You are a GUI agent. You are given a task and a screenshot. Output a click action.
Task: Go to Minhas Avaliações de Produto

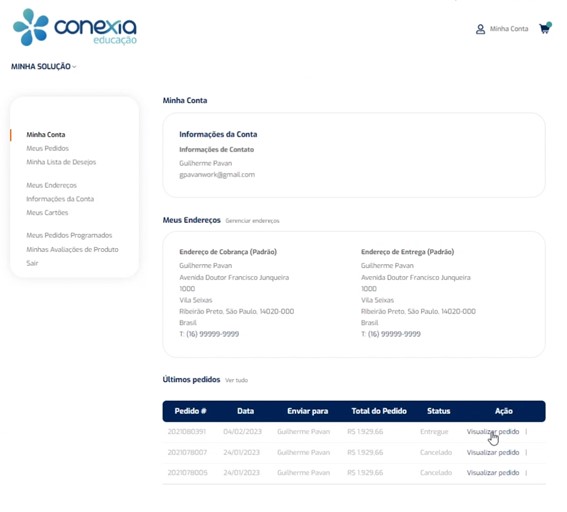point(72,249)
